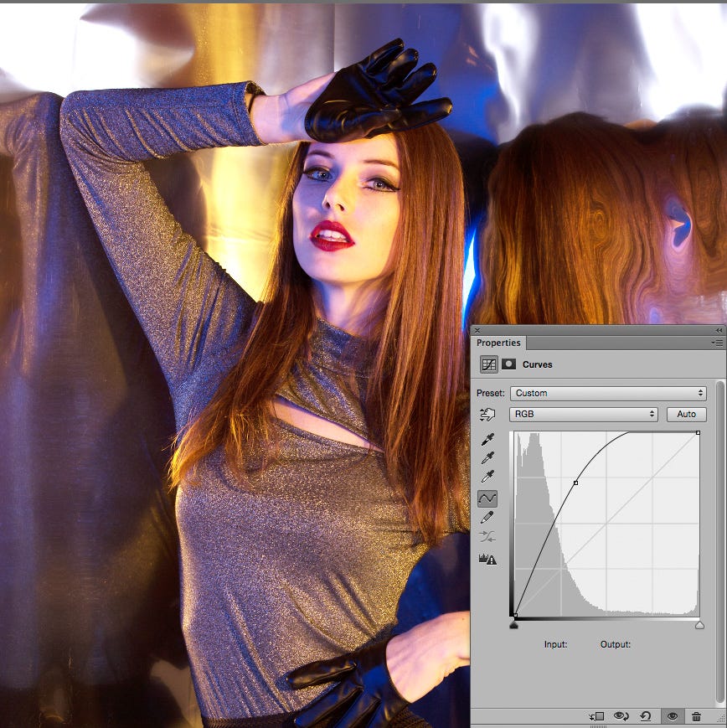This screenshot has height=728, width=727.
Task: Select the white point eyedropper
Action: pos(487,477)
